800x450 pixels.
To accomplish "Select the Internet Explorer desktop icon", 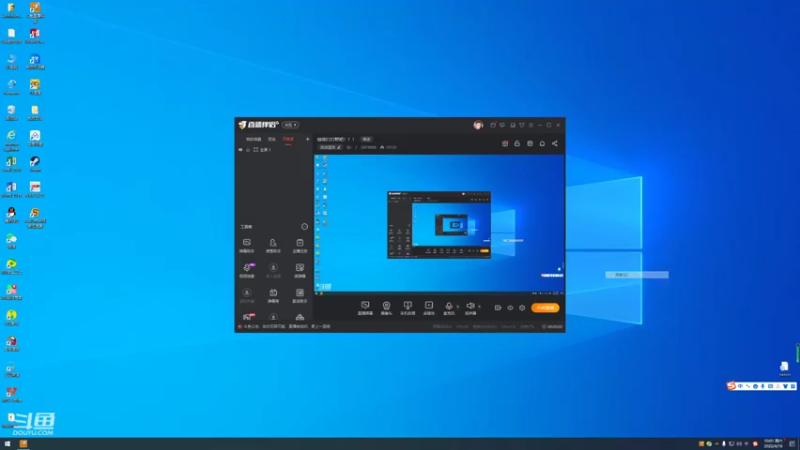I will tap(11, 139).
